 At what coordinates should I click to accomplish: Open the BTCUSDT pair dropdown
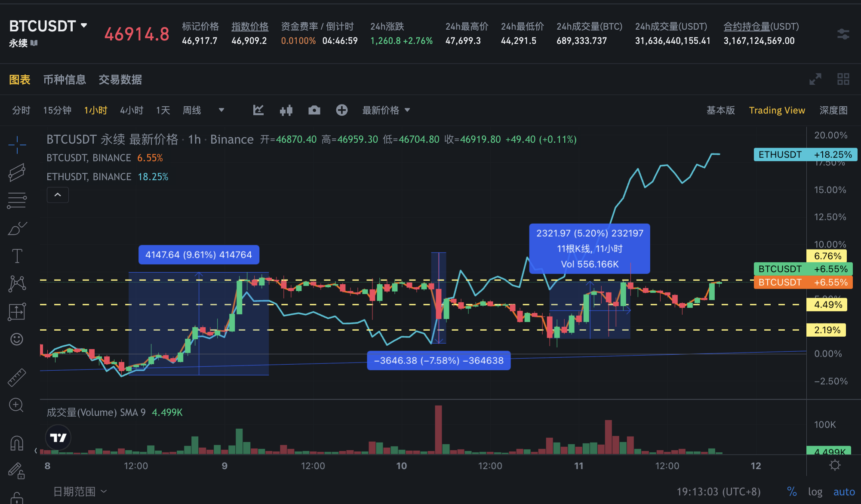coord(84,26)
